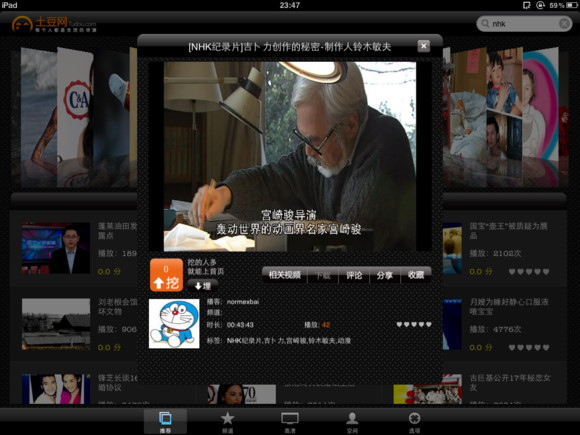Click the Tudou logo icon
580x435 pixels.
pyautogui.click(x=21, y=24)
